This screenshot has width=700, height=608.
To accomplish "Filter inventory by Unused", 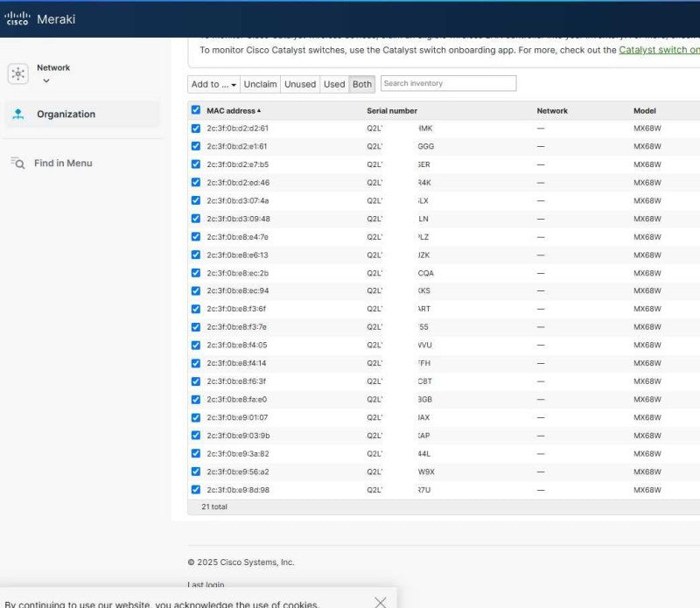I will click(300, 84).
